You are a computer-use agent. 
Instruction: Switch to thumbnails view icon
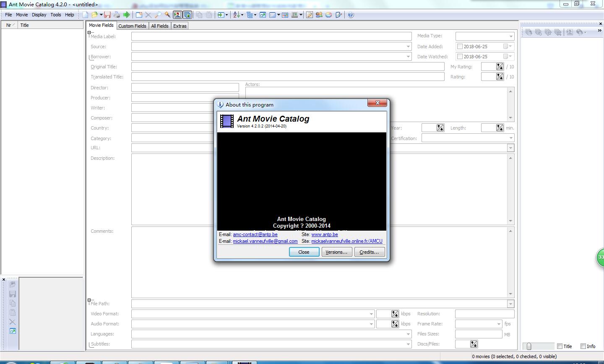(x=285, y=15)
